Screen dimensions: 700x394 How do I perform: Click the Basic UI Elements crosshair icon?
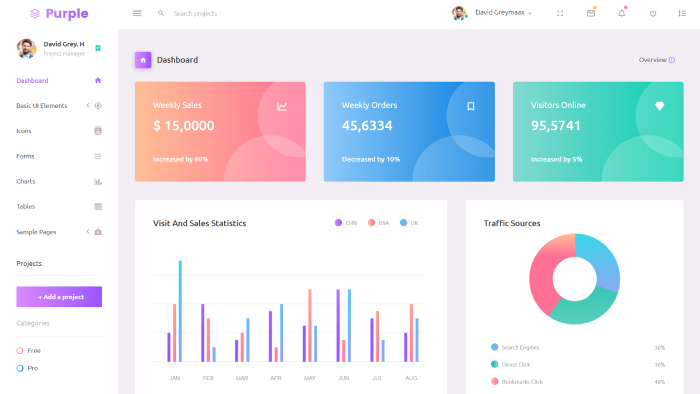pyautogui.click(x=98, y=106)
